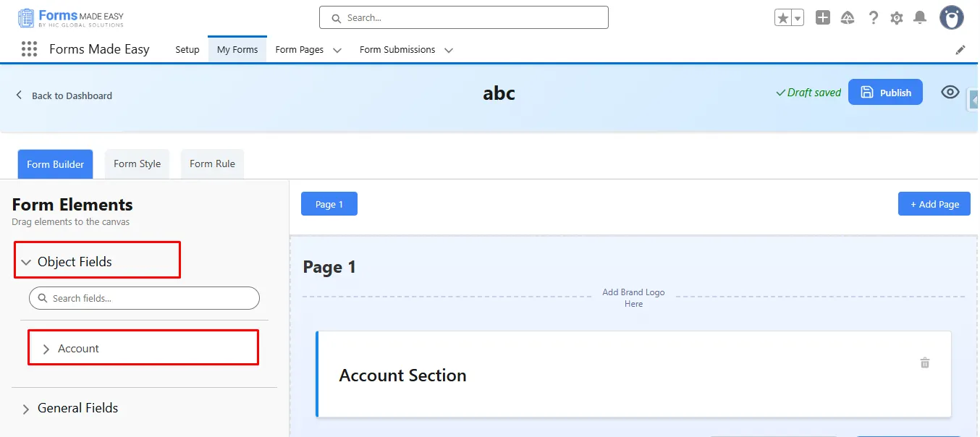Switch to the Form Rule tab

(x=212, y=164)
